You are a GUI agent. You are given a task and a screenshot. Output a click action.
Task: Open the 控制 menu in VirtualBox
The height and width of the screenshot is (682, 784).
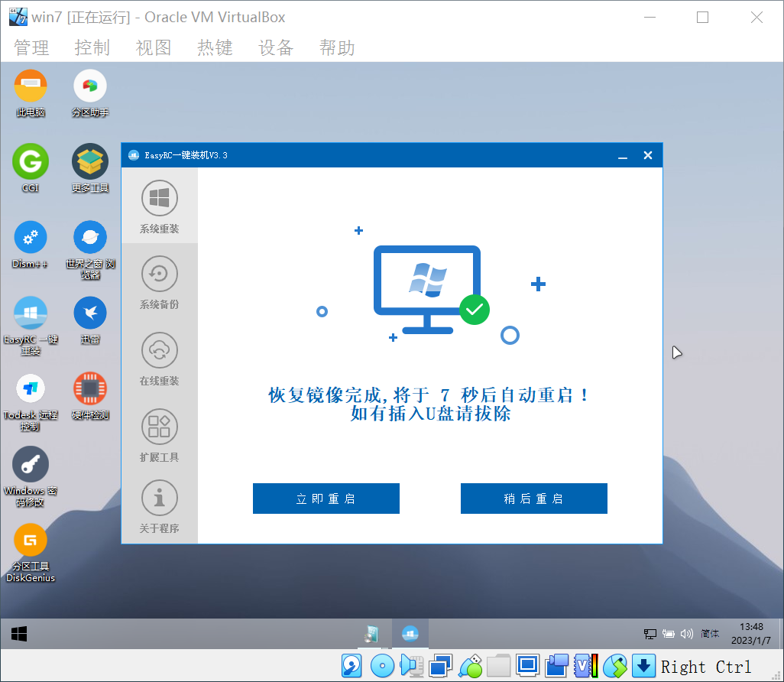coord(92,47)
